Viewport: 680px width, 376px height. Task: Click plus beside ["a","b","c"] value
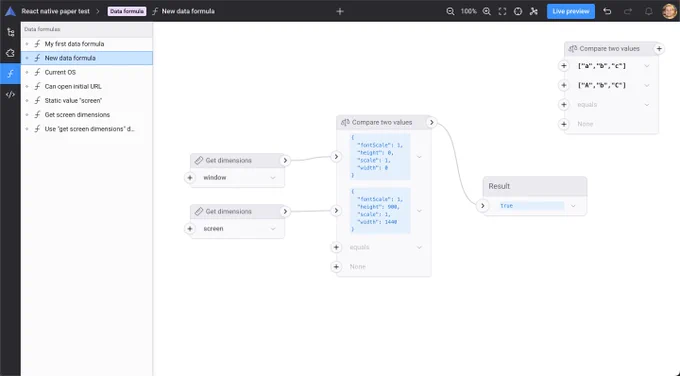coord(564,66)
